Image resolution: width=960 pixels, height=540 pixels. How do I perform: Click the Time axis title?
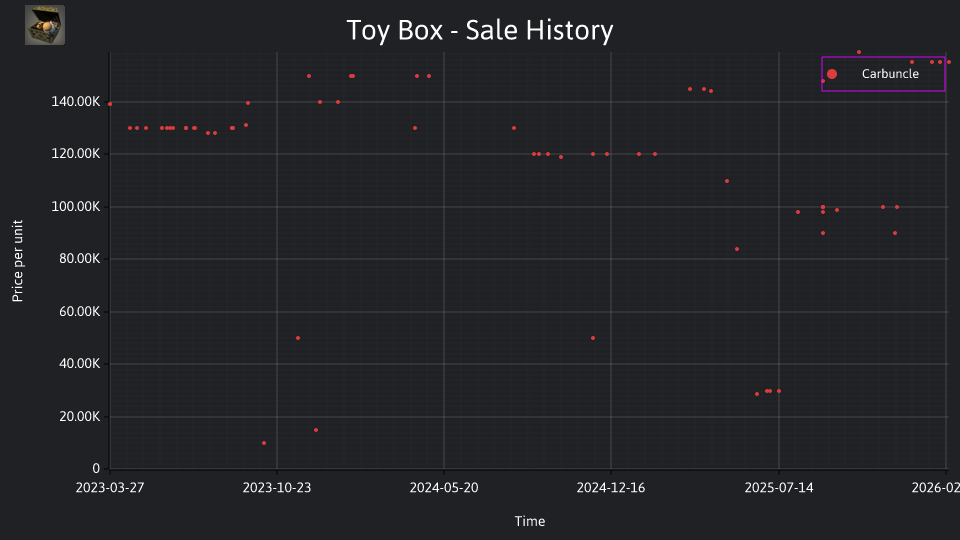point(530,521)
